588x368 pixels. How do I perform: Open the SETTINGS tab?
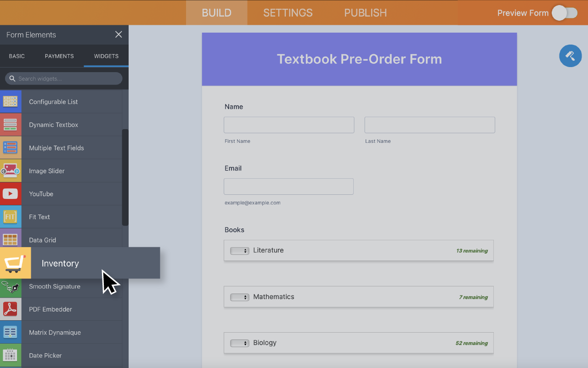pyautogui.click(x=288, y=12)
